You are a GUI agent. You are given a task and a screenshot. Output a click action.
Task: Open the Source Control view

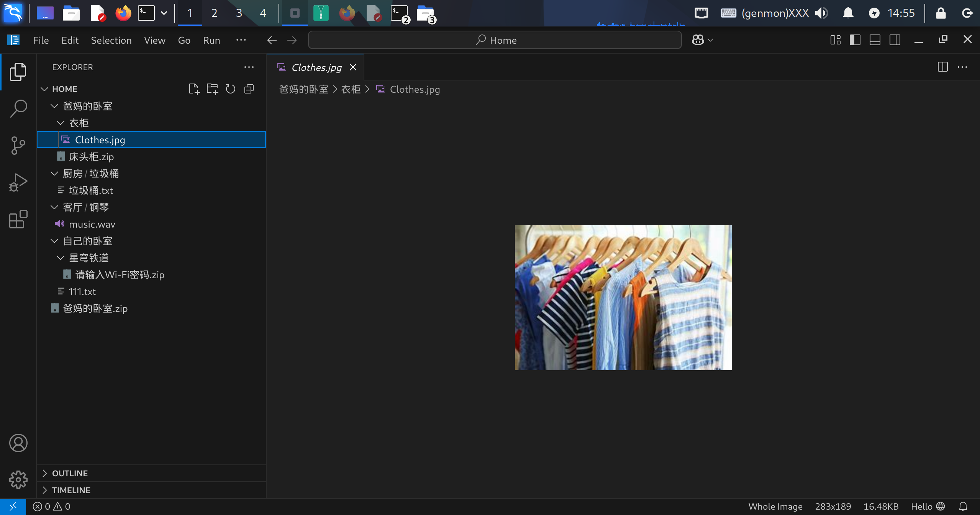tap(18, 146)
